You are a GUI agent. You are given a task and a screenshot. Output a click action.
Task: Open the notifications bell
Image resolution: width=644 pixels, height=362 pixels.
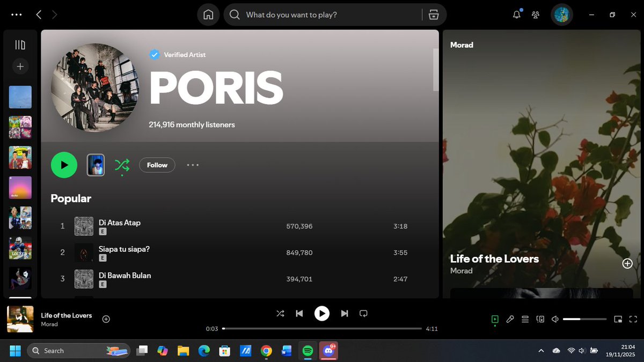(x=517, y=14)
